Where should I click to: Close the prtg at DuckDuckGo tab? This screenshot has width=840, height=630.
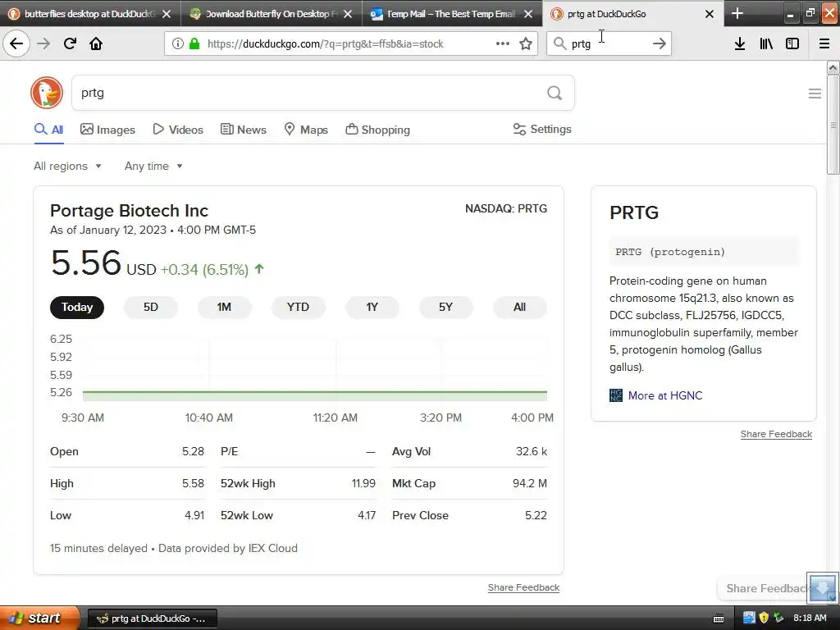pos(710,14)
